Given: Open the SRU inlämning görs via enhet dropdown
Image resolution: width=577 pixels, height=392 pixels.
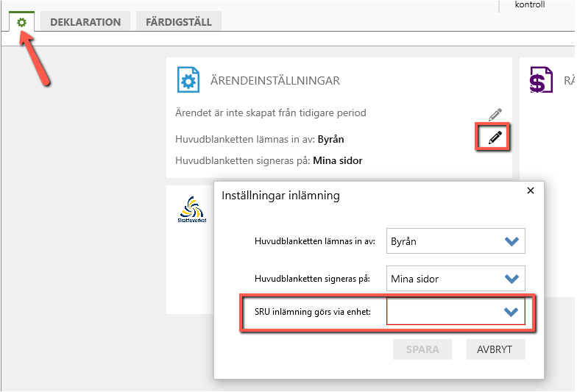Looking at the screenshot, I should pos(456,312).
